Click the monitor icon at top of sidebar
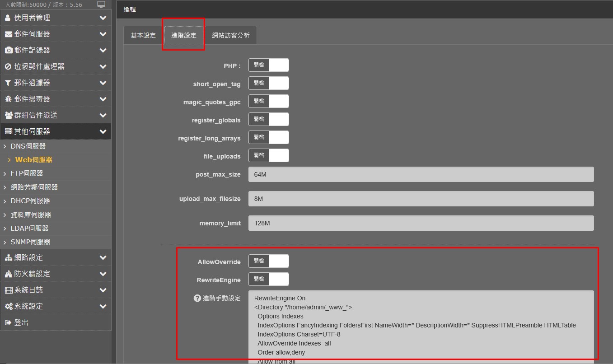 pyautogui.click(x=101, y=5)
